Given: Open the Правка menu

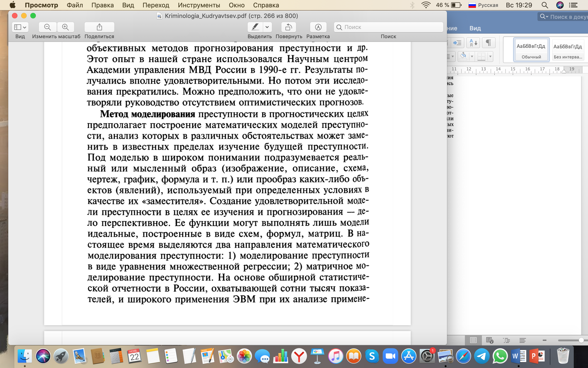Looking at the screenshot, I should (102, 5).
